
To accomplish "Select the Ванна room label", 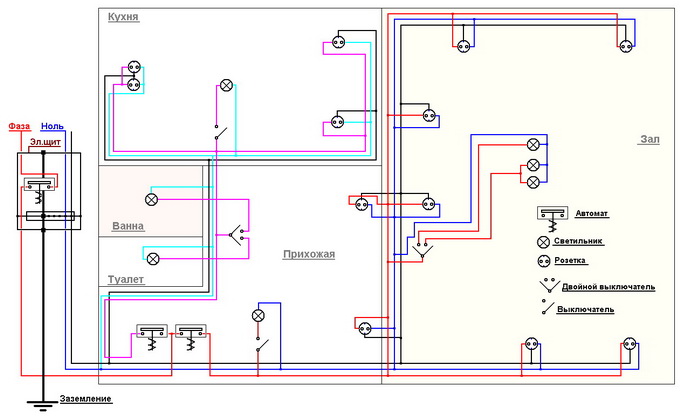I will click(127, 226).
